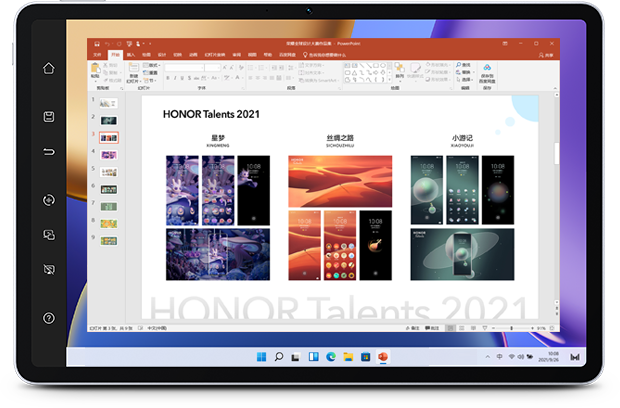The image size is (620, 408).
Task: Open the Paste options dropdown arrow
Action: coord(95,81)
